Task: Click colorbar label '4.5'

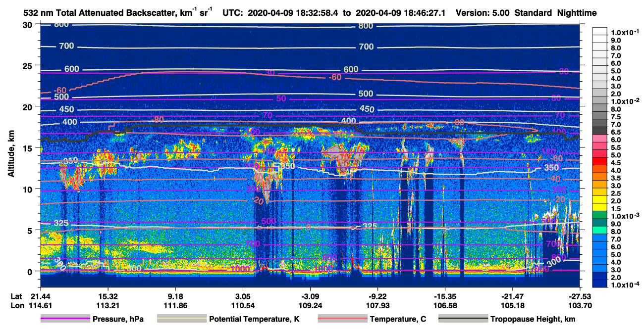Action: click(x=617, y=163)
